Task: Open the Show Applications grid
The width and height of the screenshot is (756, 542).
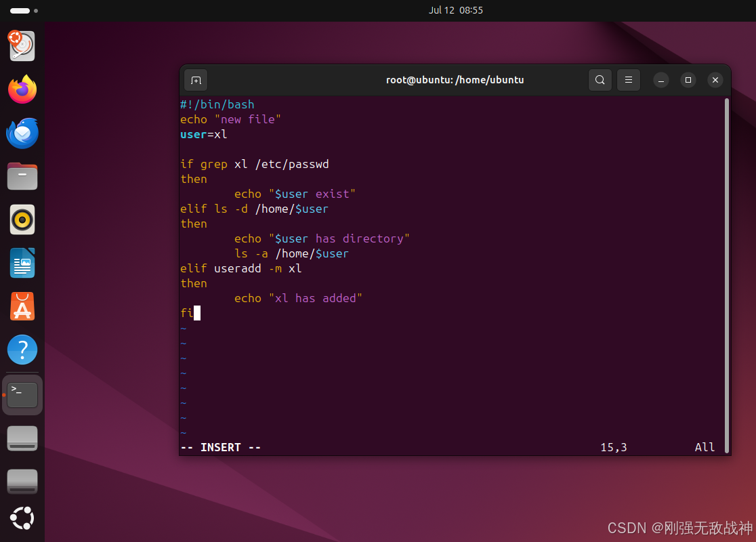Action: click(22, 518)
